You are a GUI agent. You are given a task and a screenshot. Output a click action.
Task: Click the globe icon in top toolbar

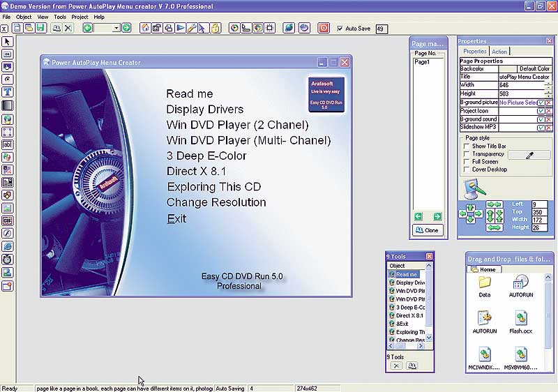coord(289,28)
